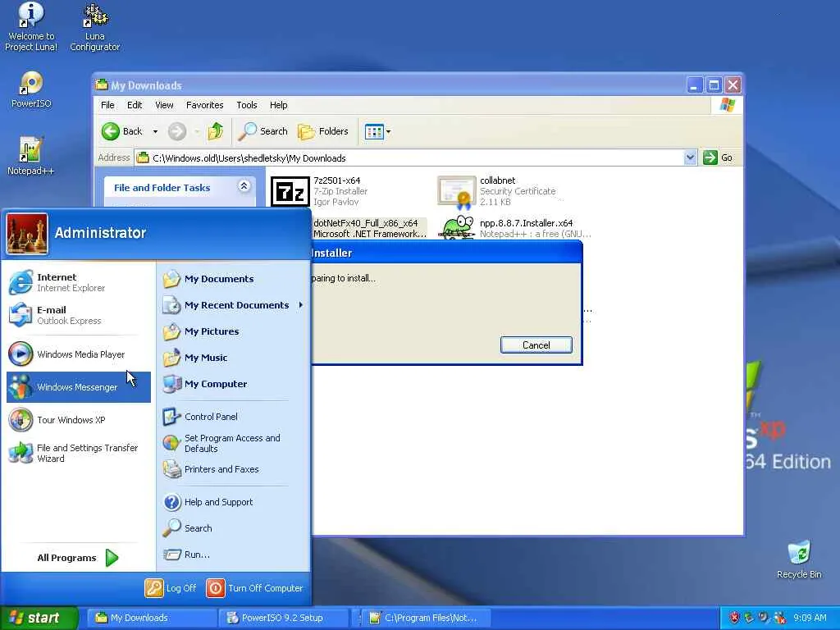Open Welcome to Project Luna desktop shortcut
840x630 pixels.
(x=31, y=27)
